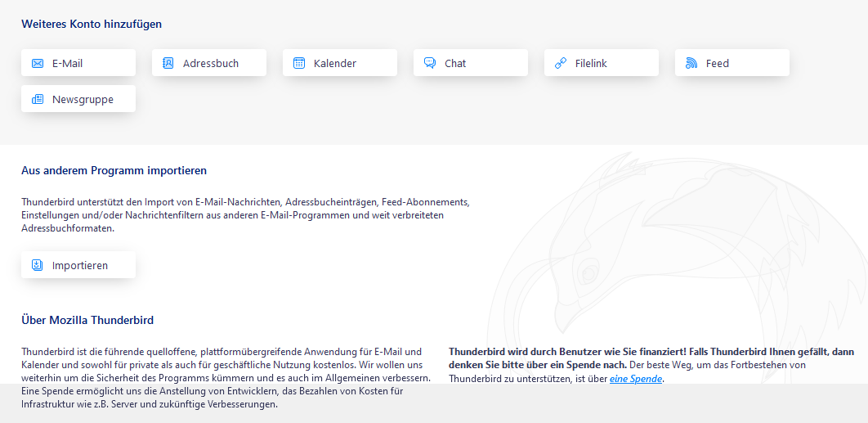Add a new E-Mail account
The image size is (868, 423).
(x=78, y=63)
